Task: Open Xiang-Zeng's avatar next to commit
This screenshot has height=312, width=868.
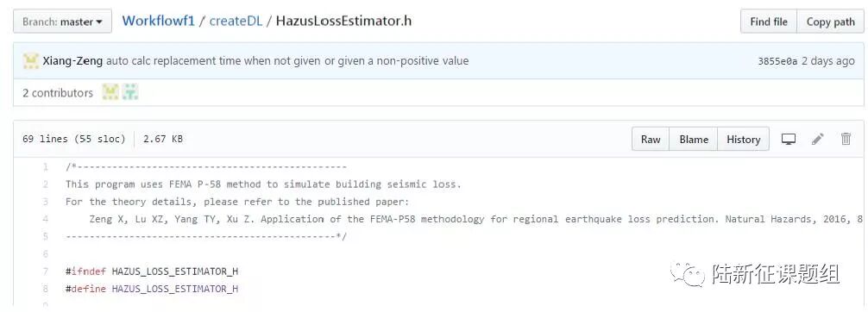Action: (x=31, y=61)
